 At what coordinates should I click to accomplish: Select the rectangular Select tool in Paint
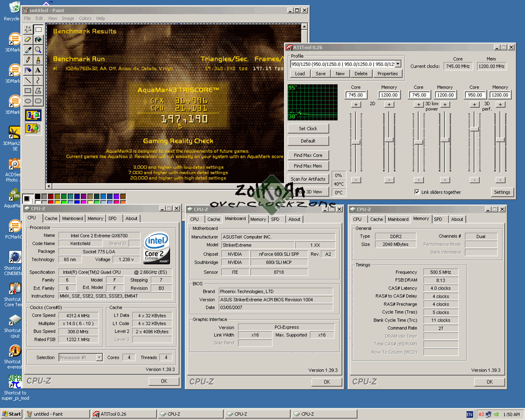point(38,29)
